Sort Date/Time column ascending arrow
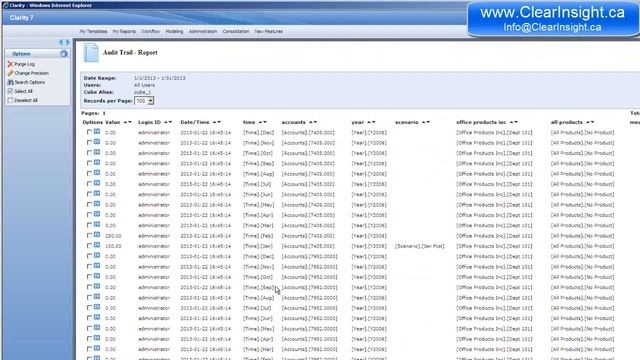Image resolution: width=640 pixels, height=360 pixels. point(214,122)
